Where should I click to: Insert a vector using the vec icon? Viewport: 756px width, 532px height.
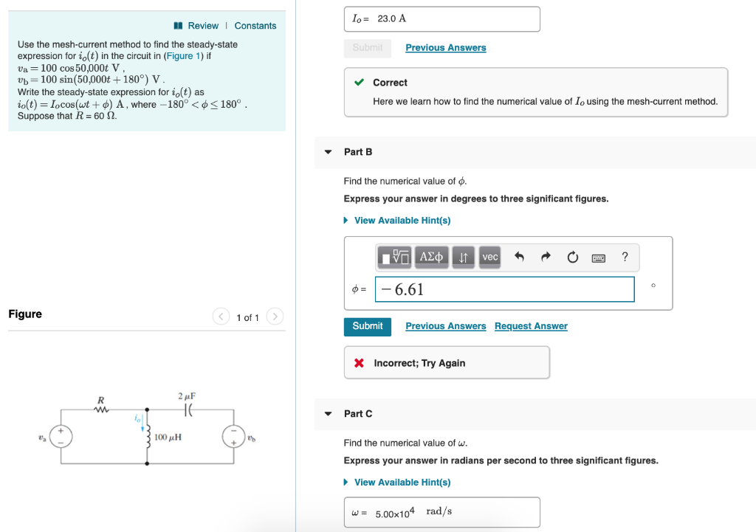pos(489,257)
